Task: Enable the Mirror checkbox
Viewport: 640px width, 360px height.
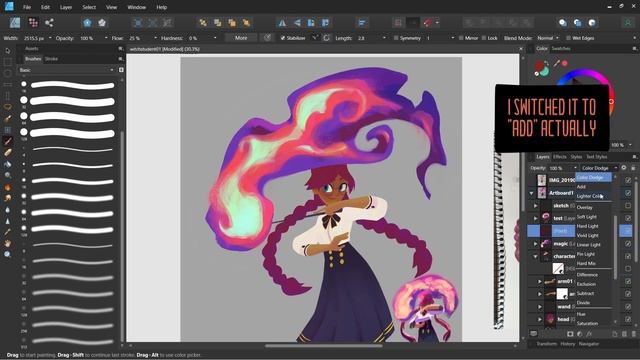Action: click(x=461, y=38)
